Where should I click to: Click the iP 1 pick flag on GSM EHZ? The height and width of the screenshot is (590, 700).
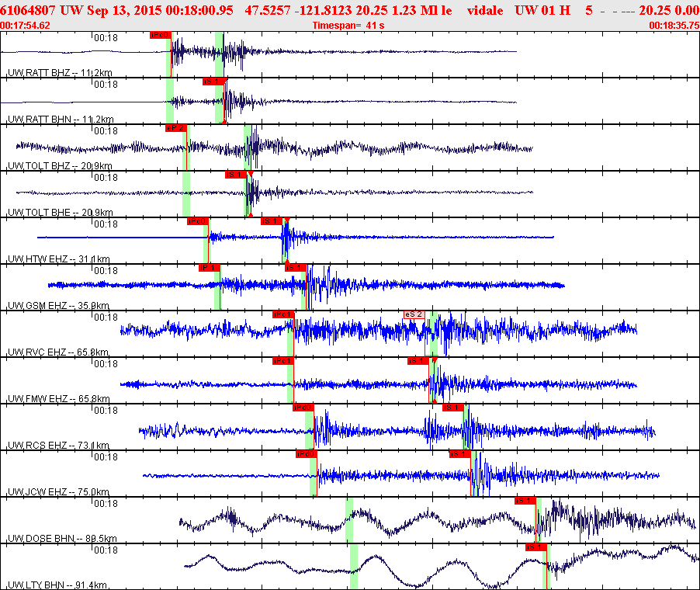(x=210, y=268)
